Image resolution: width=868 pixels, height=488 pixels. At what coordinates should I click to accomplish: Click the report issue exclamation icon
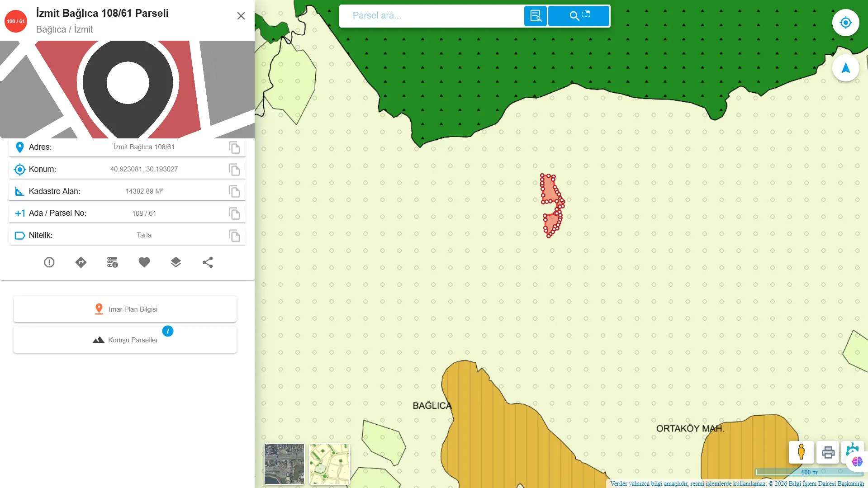pyautogui.click(x=49, y=262)
